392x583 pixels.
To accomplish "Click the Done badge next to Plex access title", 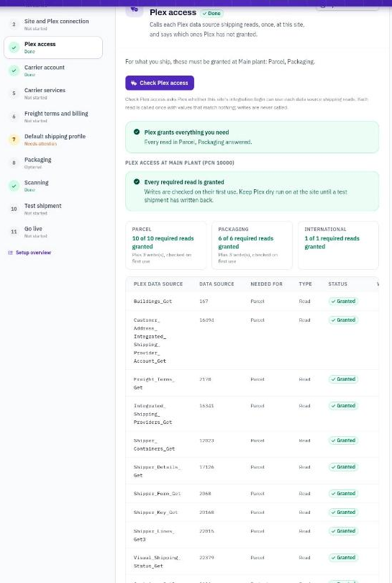I will point(211,14).
